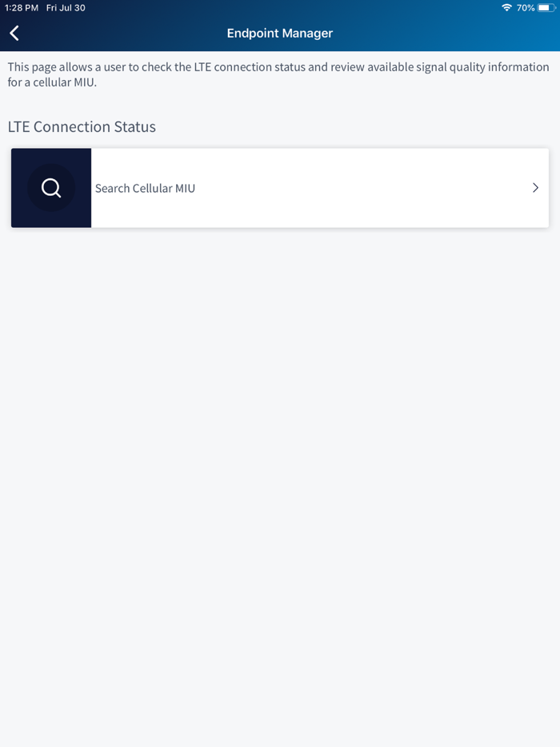Tap the header bar between back arrow and title
This screenshot has height=747, width=560.
pos(123,34)
